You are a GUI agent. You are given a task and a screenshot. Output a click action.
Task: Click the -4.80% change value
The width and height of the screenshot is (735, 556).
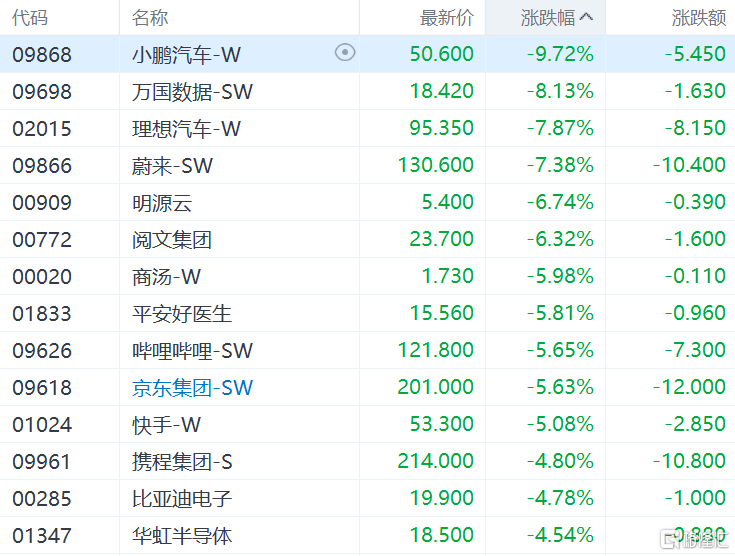click(561, 461)
